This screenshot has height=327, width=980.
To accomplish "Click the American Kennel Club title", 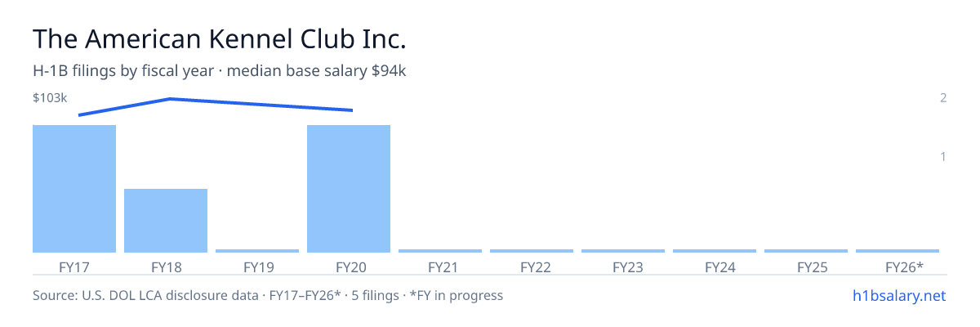I will (220, 38).
